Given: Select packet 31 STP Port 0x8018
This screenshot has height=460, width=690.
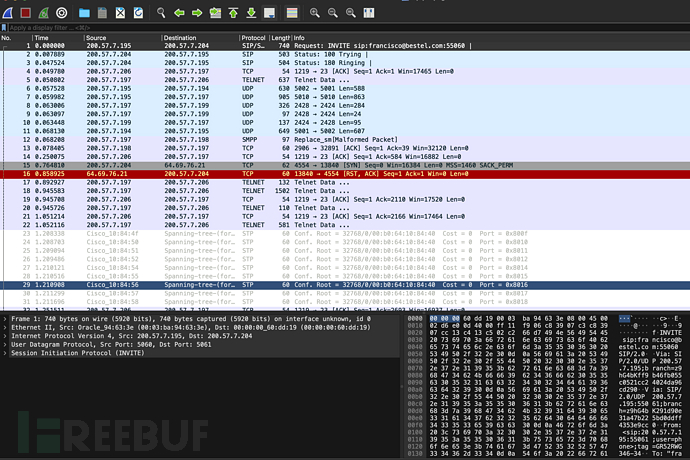Looking at the screenshot, I should pos(345,302).
